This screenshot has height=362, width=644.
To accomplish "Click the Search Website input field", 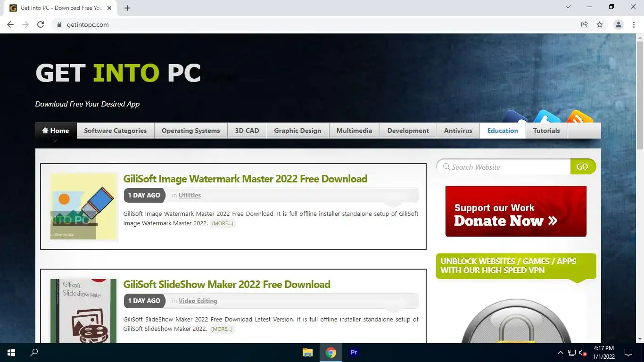I will (503, 167).
